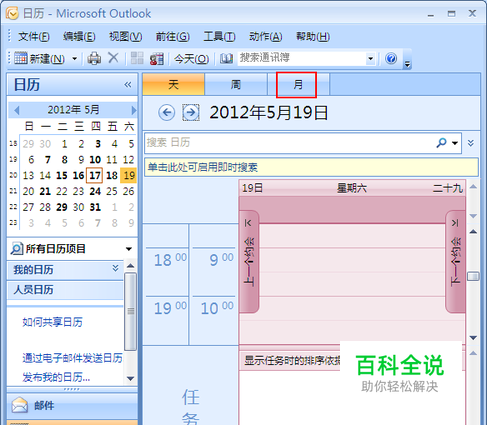The height and width of the screenshot is (425, 487).
Task: Select May 19 in mini calendar
Action: pos(129,175)
